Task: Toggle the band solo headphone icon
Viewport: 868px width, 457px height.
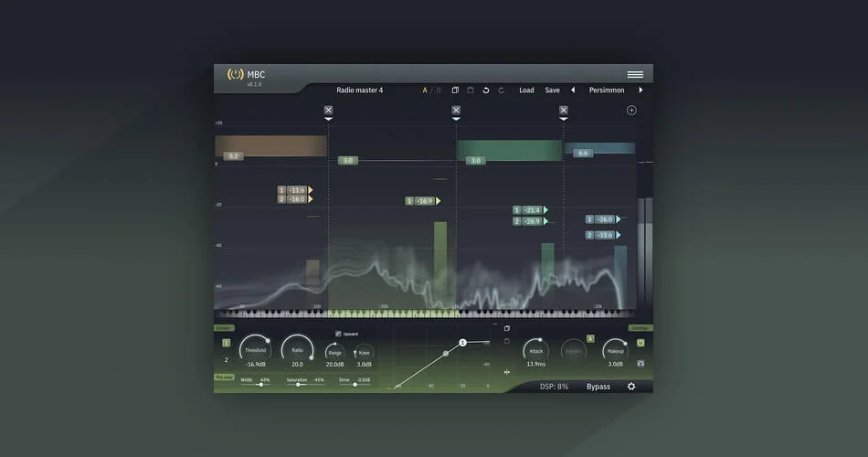Action: [x=640, y=364]
